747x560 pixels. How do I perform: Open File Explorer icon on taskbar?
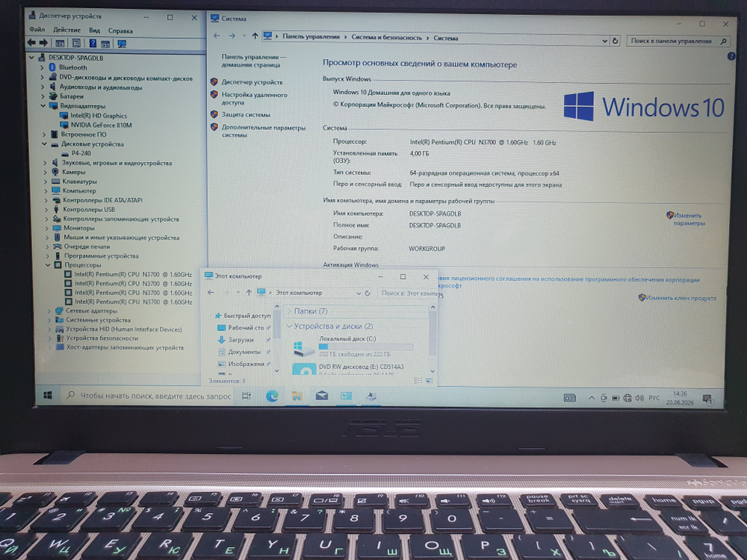[x=297, y=396]
